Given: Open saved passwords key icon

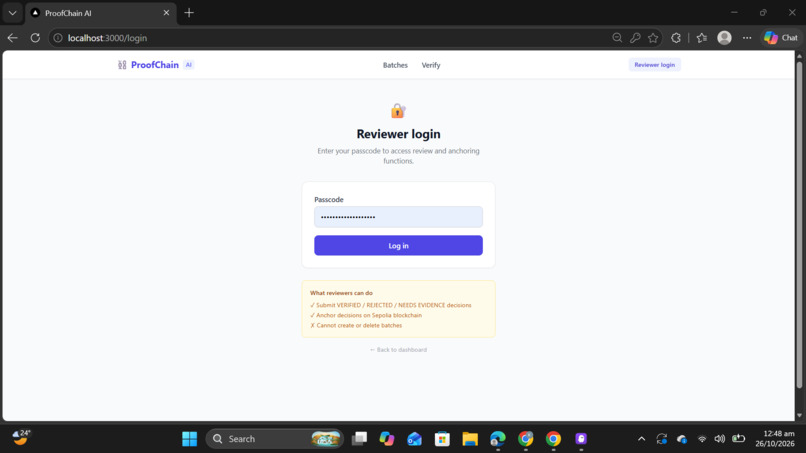Looking at the screenshot, I should (x=635, y=38).
